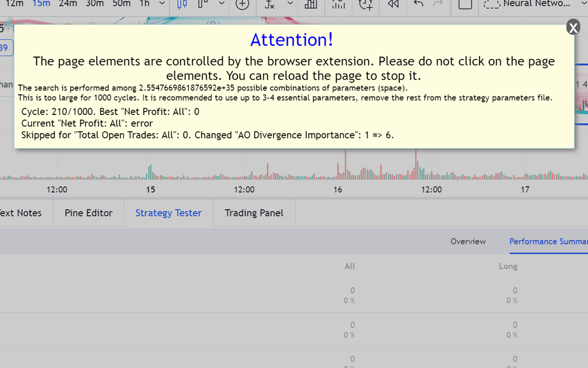This screenshot has width=588, height=368.
Task: Add a comparison symbol with the plus icon
Action: point(242,5)
